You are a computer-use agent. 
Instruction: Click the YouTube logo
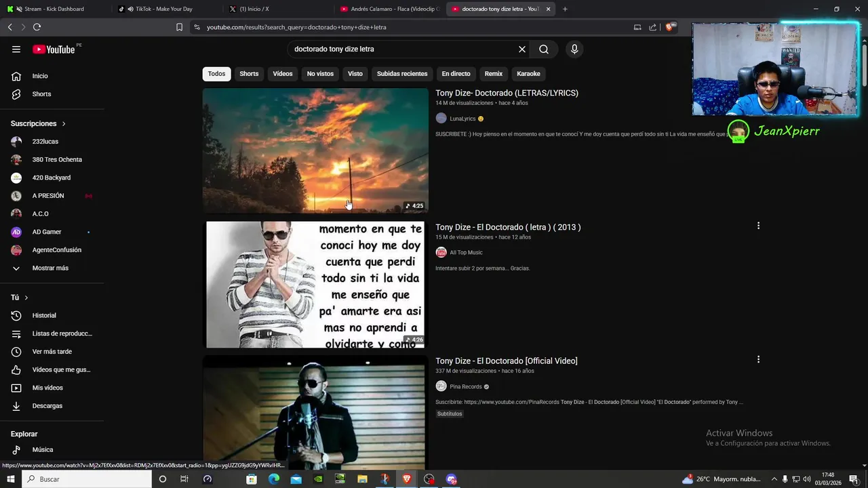point(54,49)
